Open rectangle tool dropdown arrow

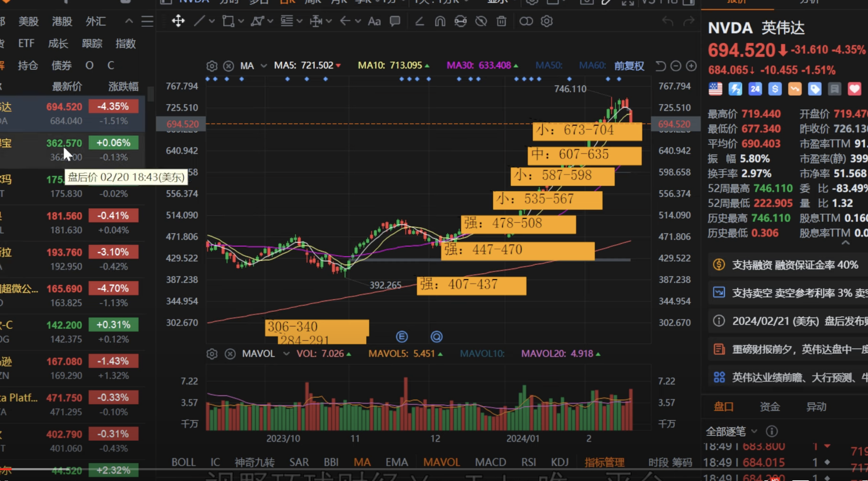(241, 21)
